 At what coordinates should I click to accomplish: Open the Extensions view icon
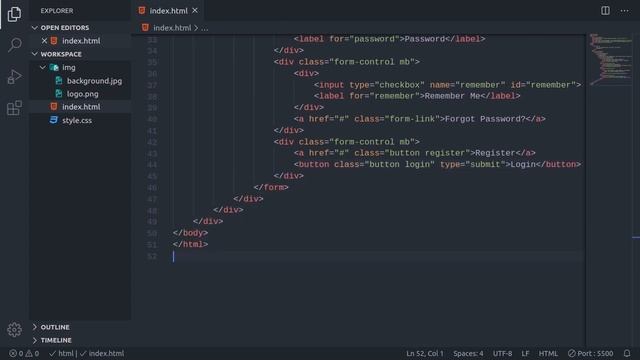click(14, 108)
